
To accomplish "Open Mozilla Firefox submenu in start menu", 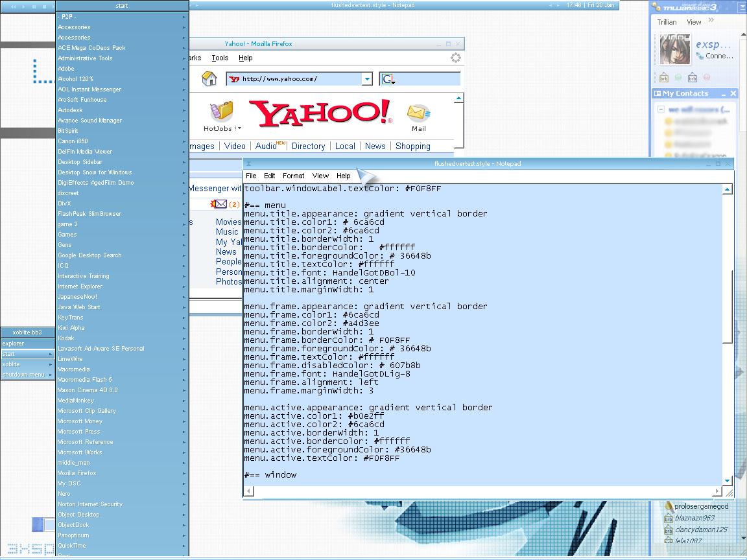I will 77,473.
